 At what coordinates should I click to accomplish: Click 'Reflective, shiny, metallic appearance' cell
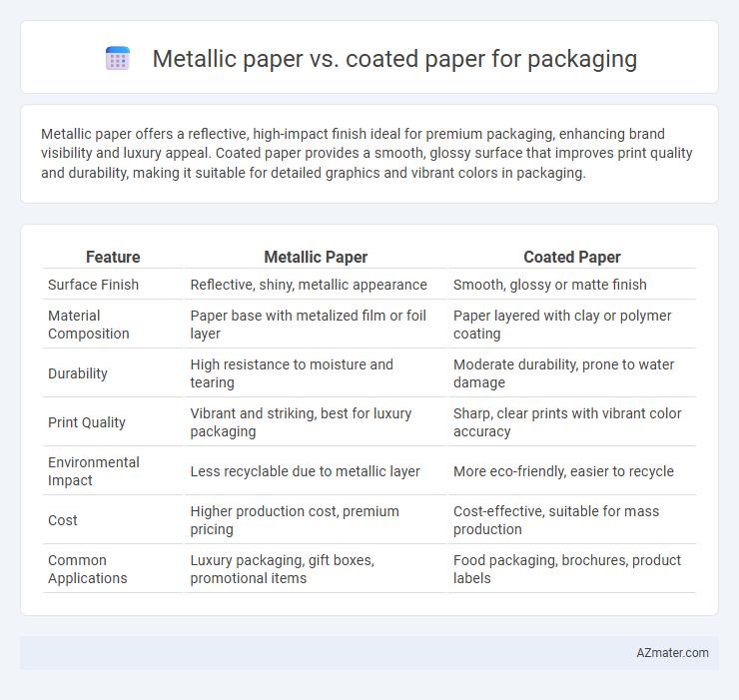309,285
